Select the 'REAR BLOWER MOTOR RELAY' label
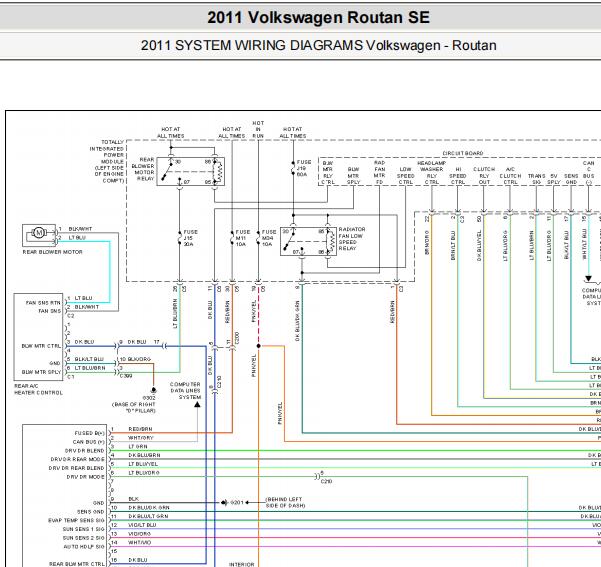The image size is (601, 567). [x=143, y=169]
